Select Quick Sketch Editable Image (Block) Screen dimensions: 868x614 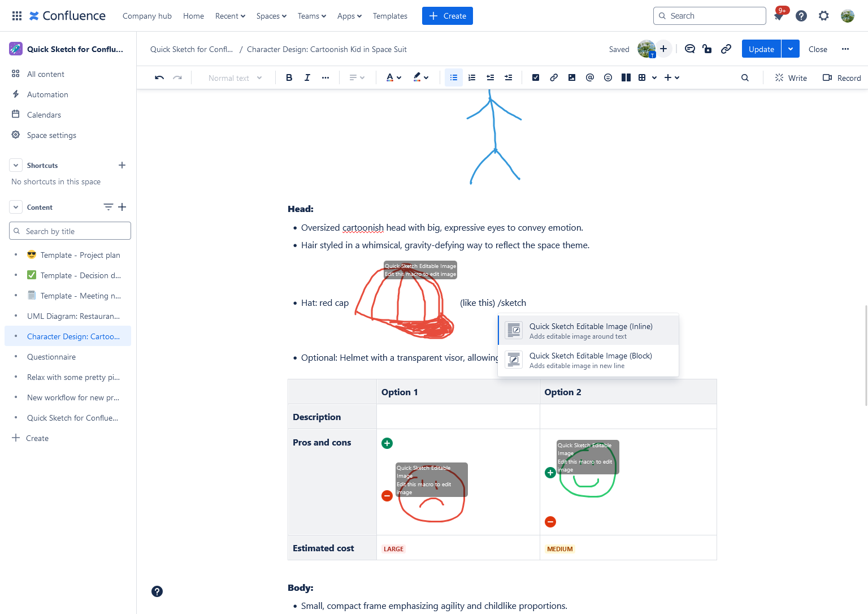(588, 360)
